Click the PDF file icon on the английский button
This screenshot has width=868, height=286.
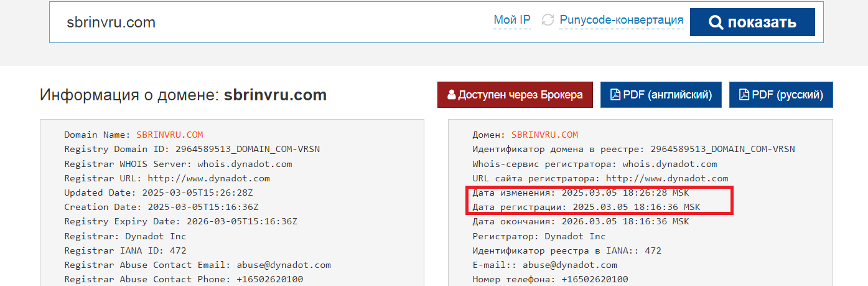[x=615, y=95]
